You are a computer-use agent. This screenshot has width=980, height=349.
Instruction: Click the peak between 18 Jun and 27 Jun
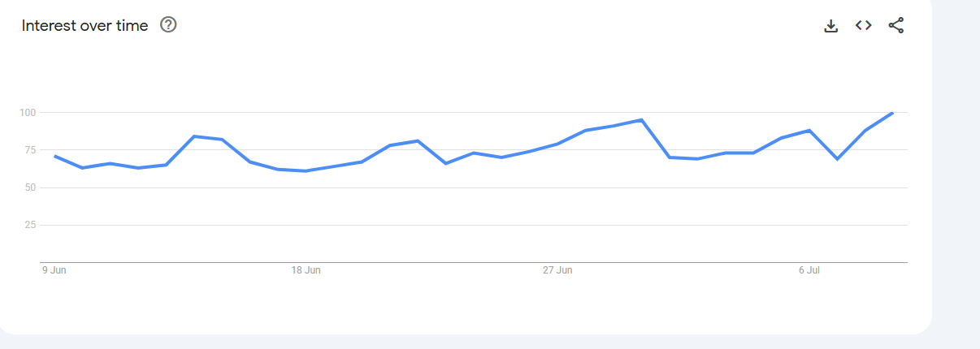click(x=418, y=141)
